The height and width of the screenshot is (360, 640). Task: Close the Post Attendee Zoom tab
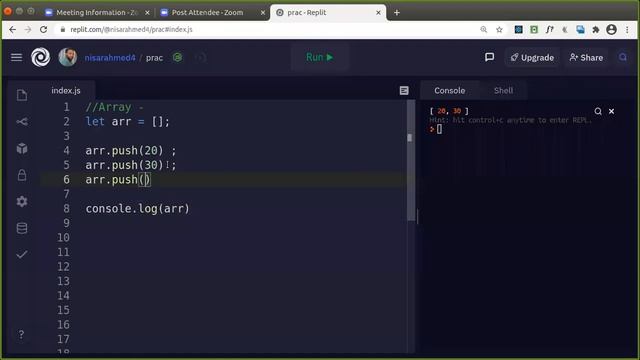pos(263,13)
